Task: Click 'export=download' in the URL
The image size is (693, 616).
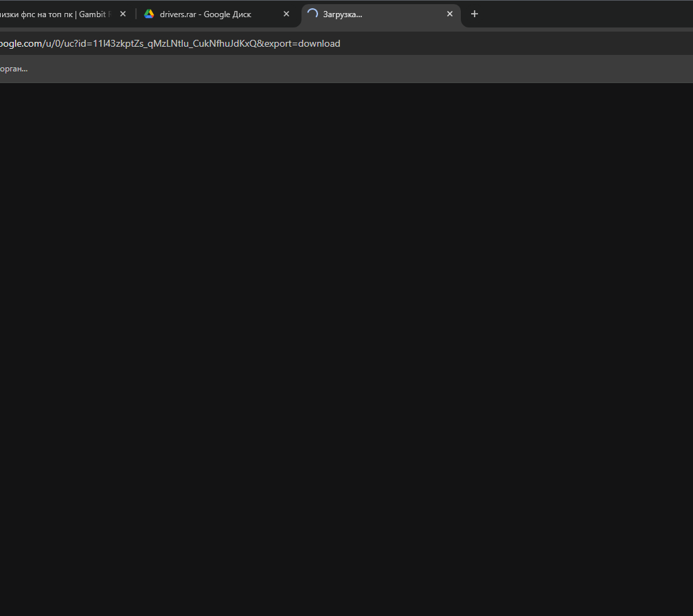Action: (x=303, y=43)
